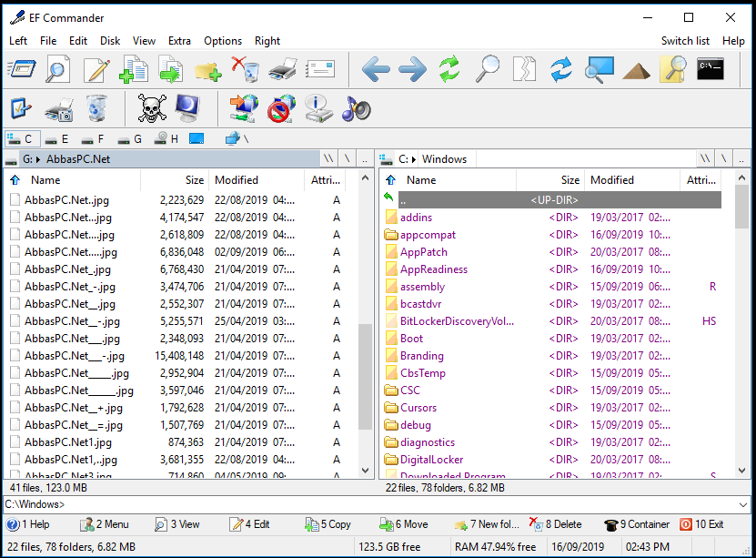Click the 5 Copy function key button

click(328, 524)
